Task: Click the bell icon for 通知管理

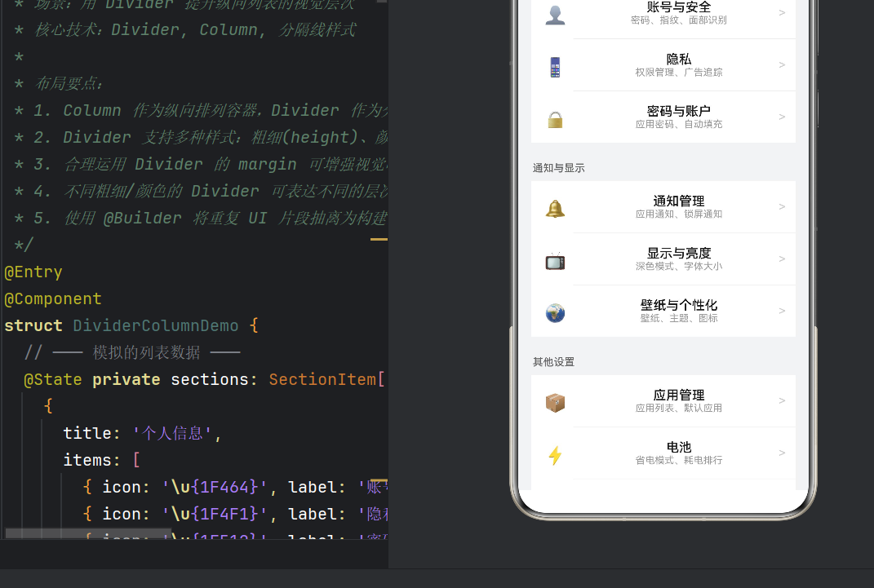Action: click(x=555, y=209)
